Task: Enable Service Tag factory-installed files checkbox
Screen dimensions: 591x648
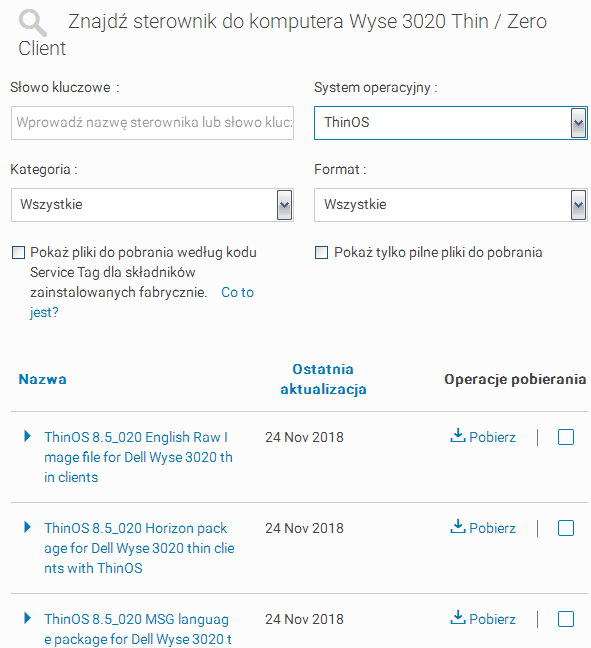Action: 18,253
